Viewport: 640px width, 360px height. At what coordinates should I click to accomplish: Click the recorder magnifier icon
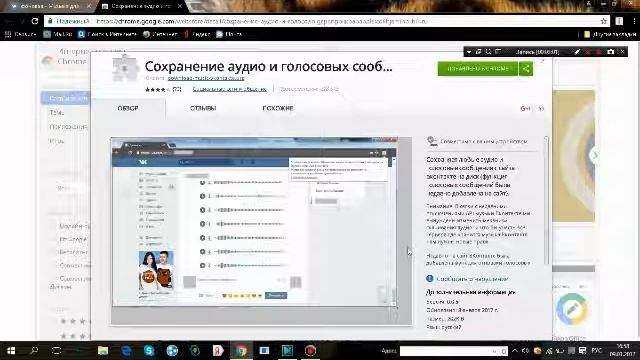pos(488,52)
